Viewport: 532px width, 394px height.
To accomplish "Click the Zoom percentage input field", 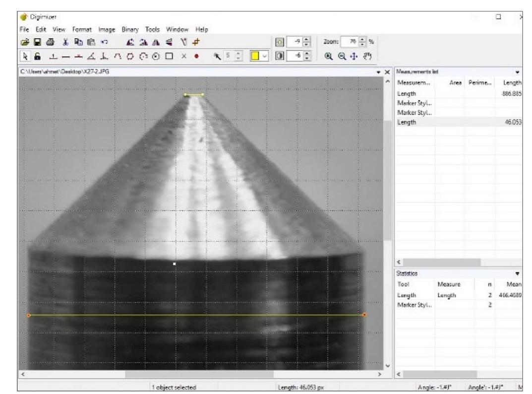I will pos(349,42).
